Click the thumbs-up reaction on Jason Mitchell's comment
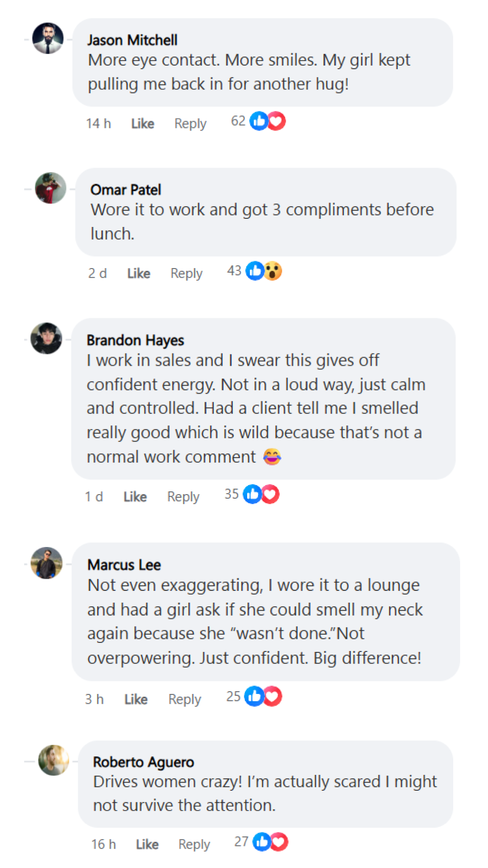The image size is (488, 868). 259,121
